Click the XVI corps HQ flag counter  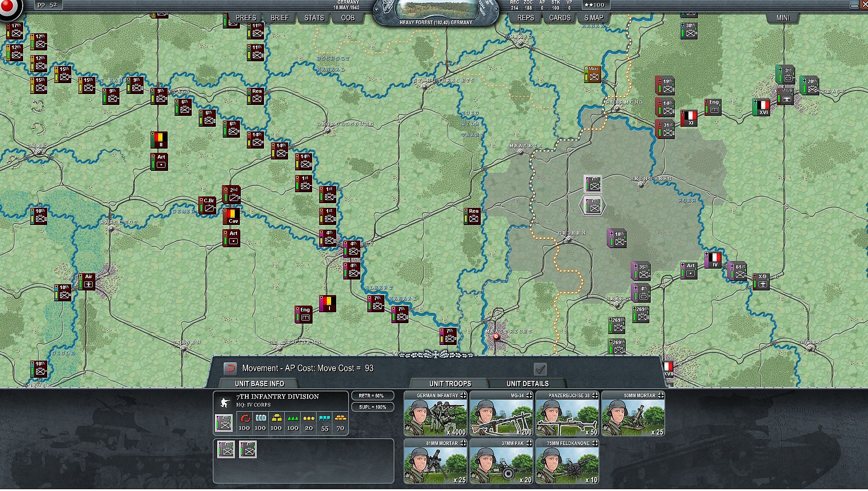point(762,107)
